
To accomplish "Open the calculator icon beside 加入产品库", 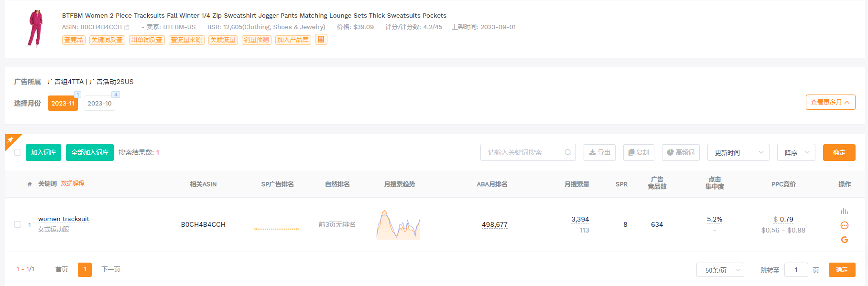I will (x=321, y=40).
